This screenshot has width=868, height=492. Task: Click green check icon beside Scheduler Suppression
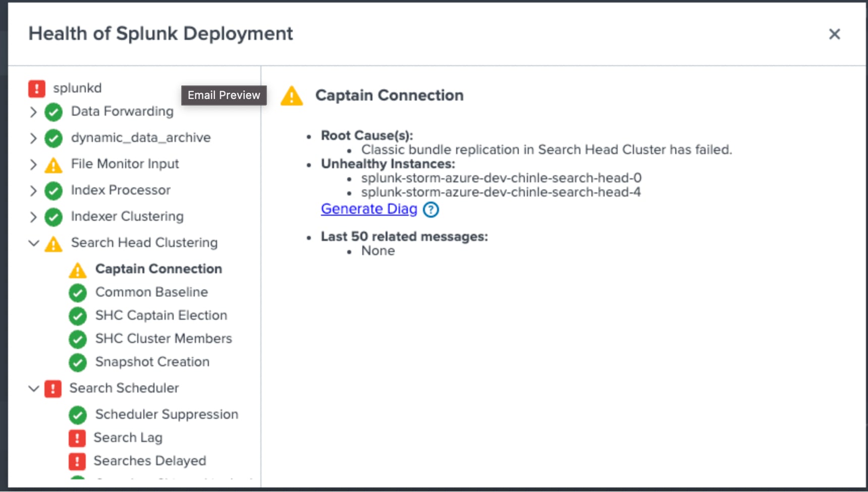[x=78, y=415]
